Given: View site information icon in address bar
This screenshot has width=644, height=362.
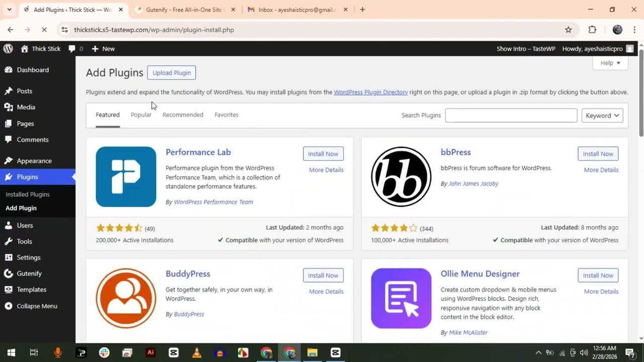Looking at the screenshot, I should tap(64, 30).
